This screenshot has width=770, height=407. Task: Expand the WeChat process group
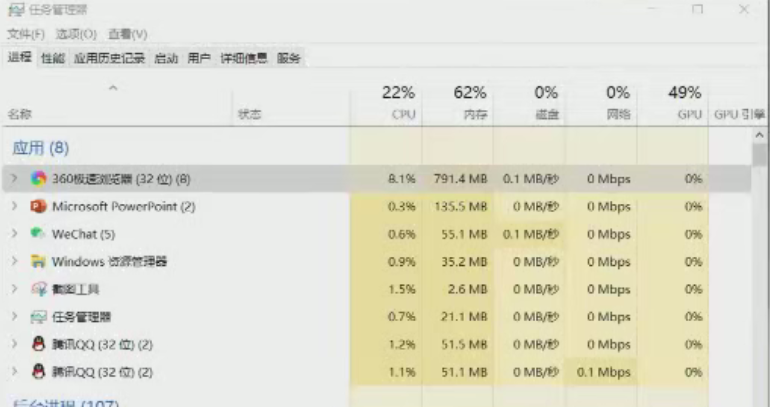coord(14,234)
